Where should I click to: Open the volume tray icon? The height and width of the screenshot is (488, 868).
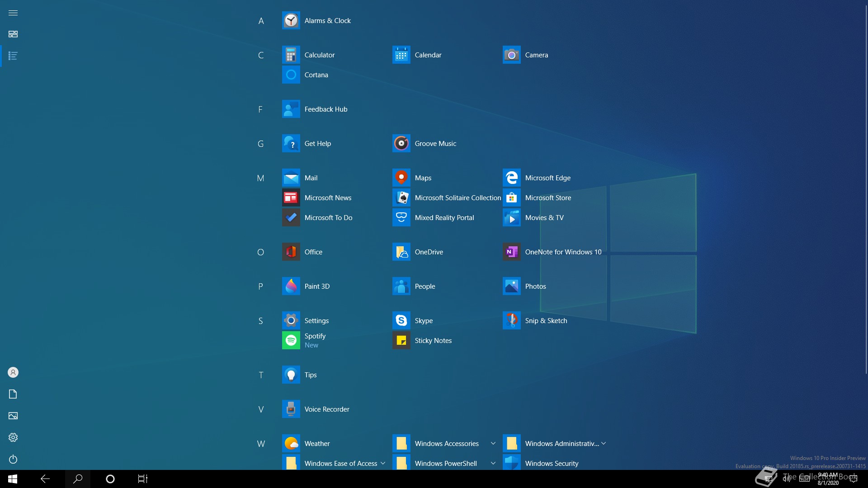coord(787,479)
